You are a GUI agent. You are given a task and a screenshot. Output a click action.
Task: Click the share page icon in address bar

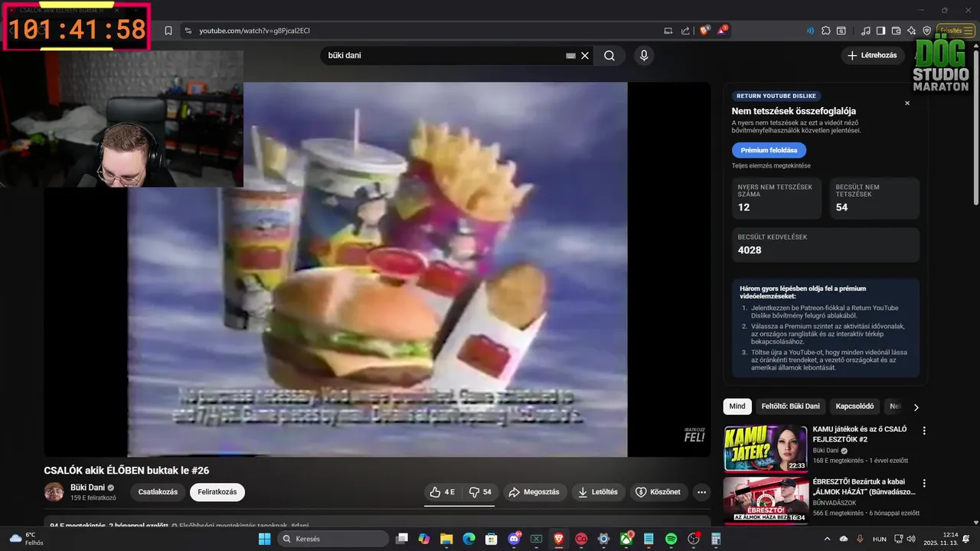click(685, 31)
